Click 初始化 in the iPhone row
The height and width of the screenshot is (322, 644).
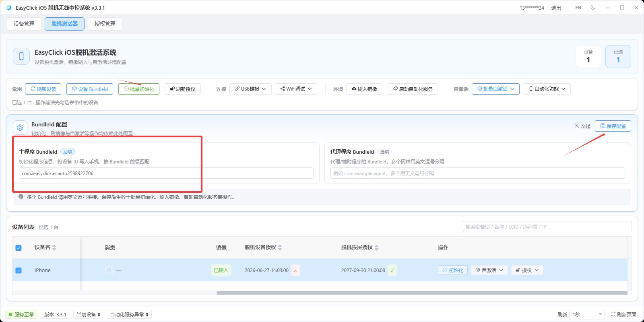[453, 270]
